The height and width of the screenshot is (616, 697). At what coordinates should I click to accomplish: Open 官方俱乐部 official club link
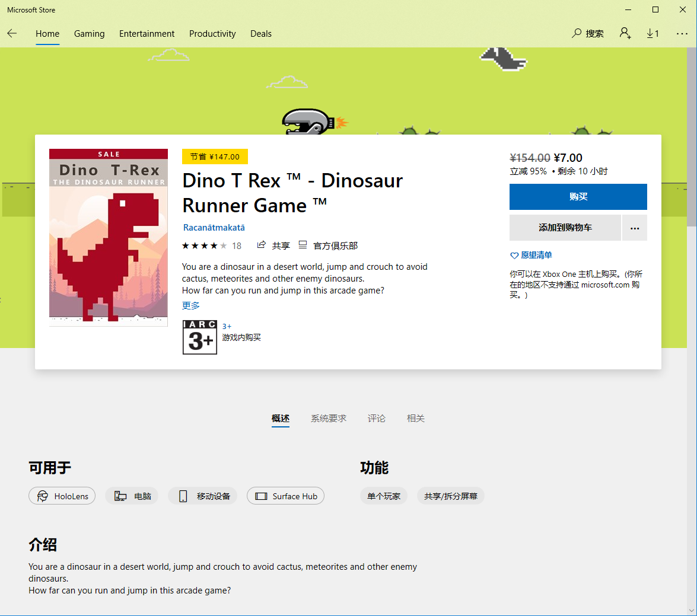(x=336, y=245)
